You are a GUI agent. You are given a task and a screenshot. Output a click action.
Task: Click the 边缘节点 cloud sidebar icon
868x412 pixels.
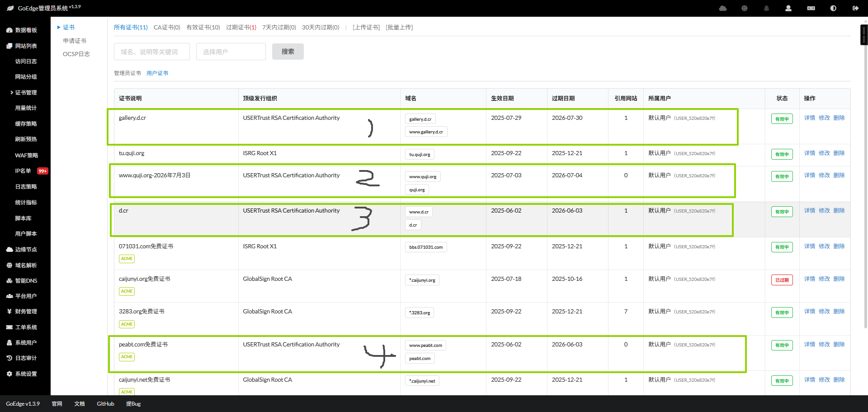pos(9,250)
